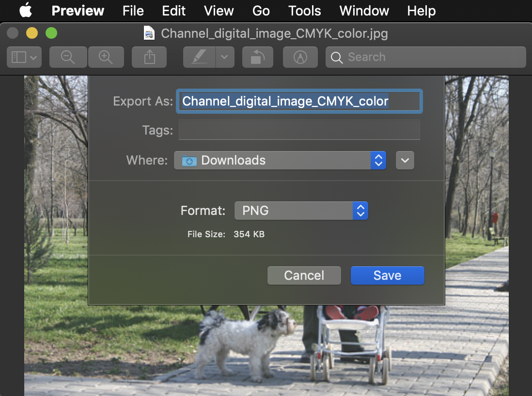Open the File menu

point(133,11)
